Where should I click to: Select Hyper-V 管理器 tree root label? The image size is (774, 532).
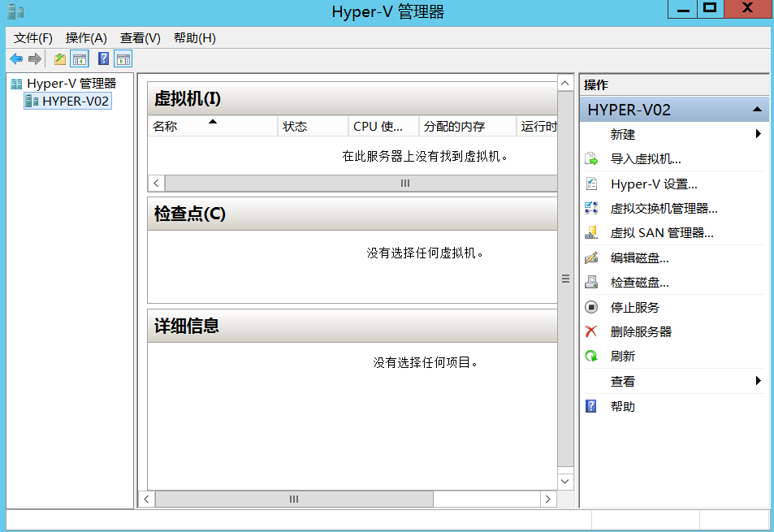click(71, 84)
